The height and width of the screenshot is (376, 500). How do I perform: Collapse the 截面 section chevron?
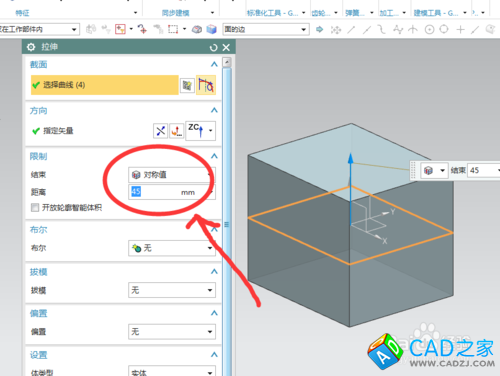tap(214, 64)
